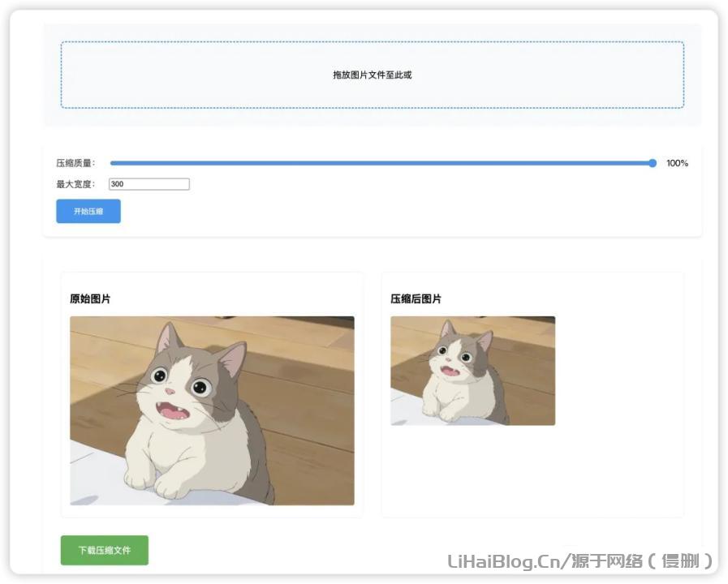Click the 100% quality value label
This screenshot has width=728, height=584.
(x=677, y=163)
